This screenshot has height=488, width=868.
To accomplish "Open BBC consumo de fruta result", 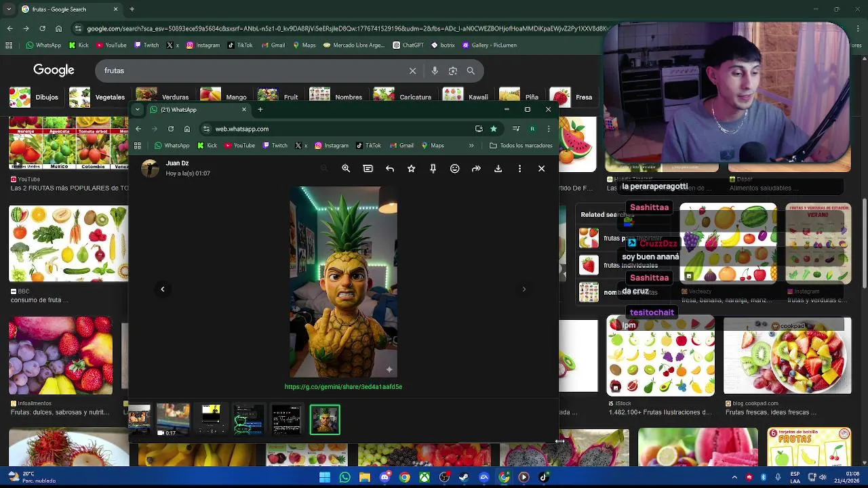I will coord(68,244).
